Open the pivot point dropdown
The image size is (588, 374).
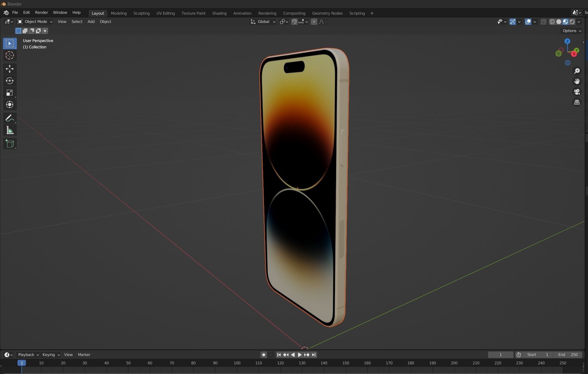(284, 22)
